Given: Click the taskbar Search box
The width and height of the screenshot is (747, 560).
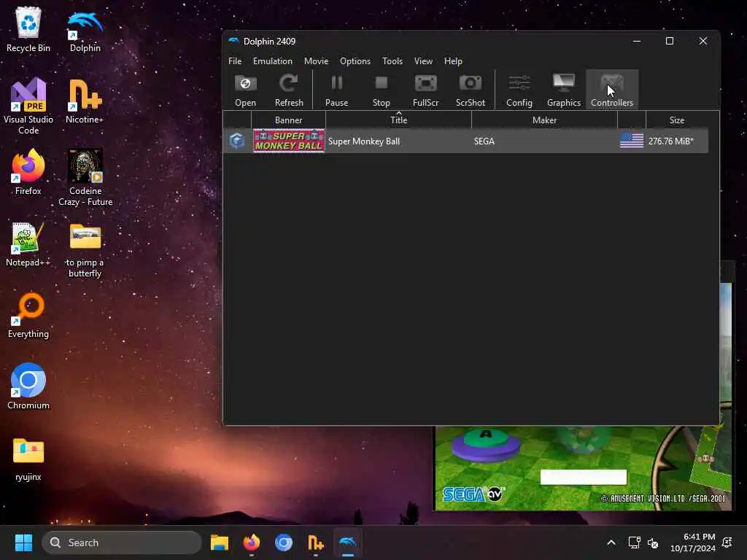Looking at the screenshot, I should pos(122,542).
